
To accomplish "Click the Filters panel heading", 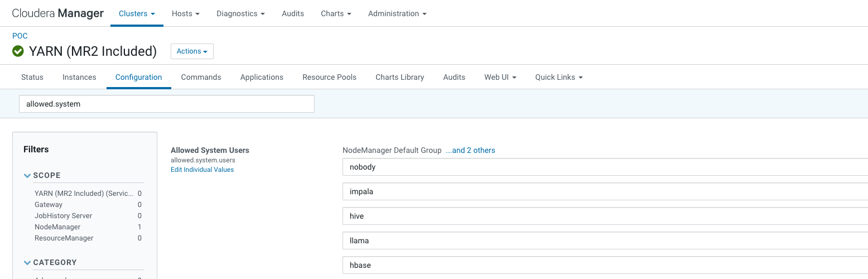I will tap(36, 150).
